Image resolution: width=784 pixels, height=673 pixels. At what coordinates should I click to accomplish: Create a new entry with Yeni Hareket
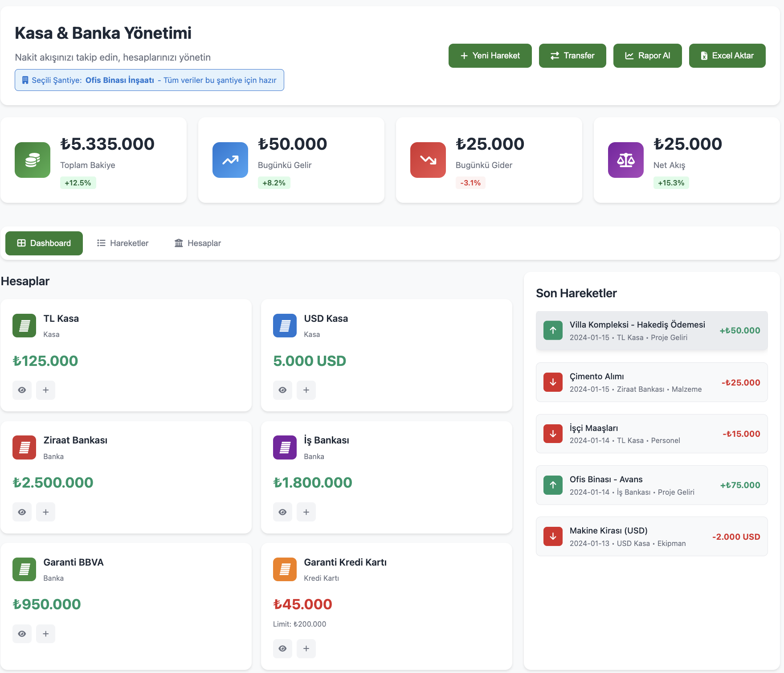click(490, 56)
